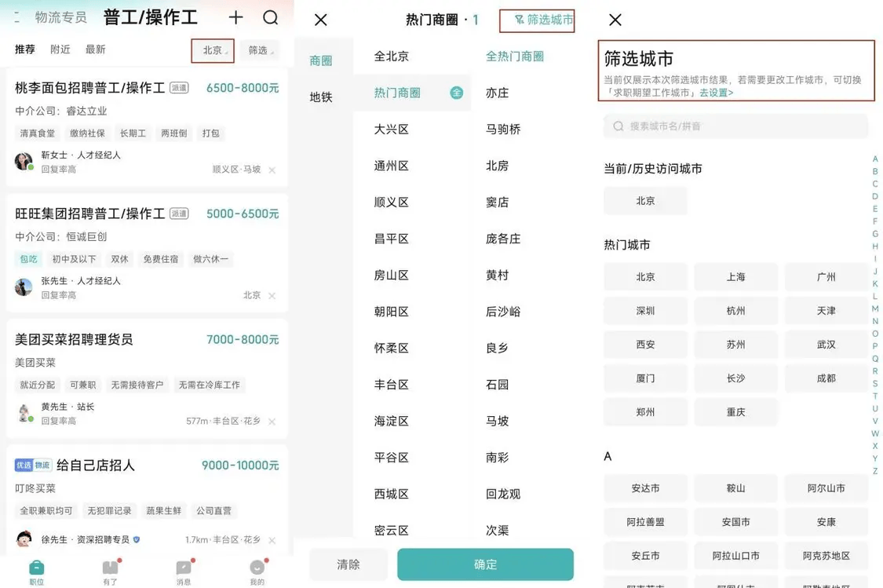Click the 清除 button
The width and height of the screenshot is (883, 588).
(x=348, y=564)
